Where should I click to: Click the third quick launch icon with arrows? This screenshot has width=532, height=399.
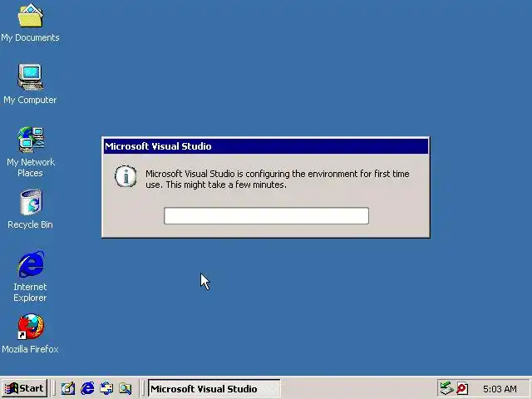[x=106, y=388]
